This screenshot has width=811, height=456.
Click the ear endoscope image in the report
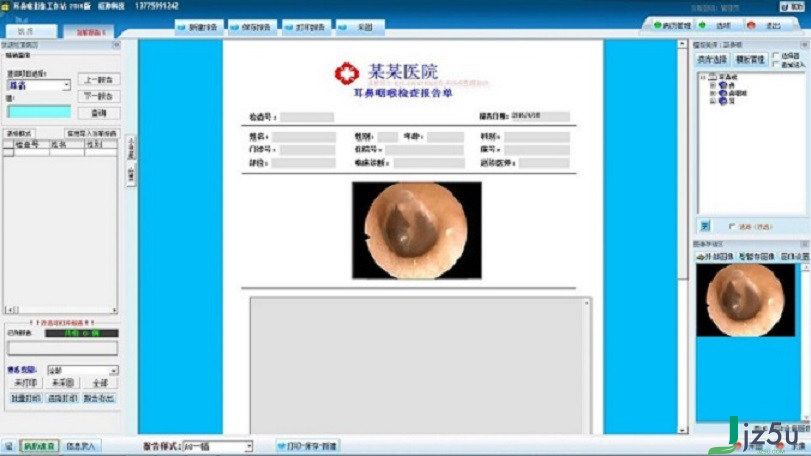[x=417, y=230]
